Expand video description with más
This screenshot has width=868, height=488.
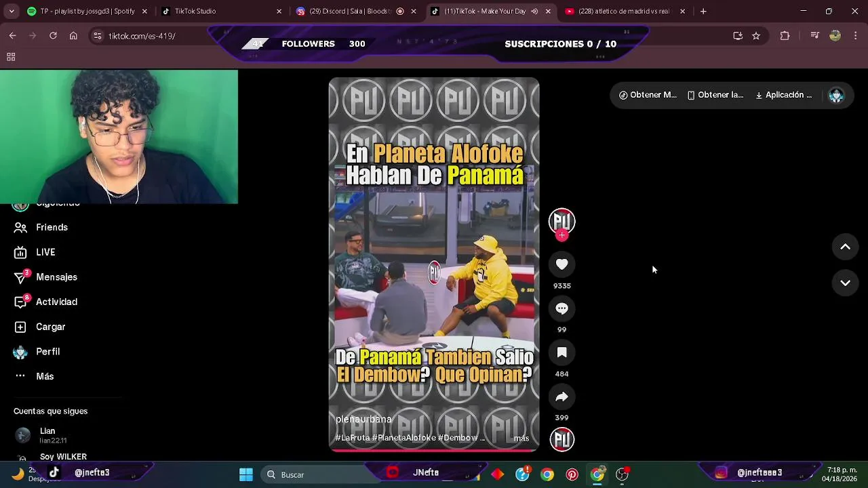point(521,439)
